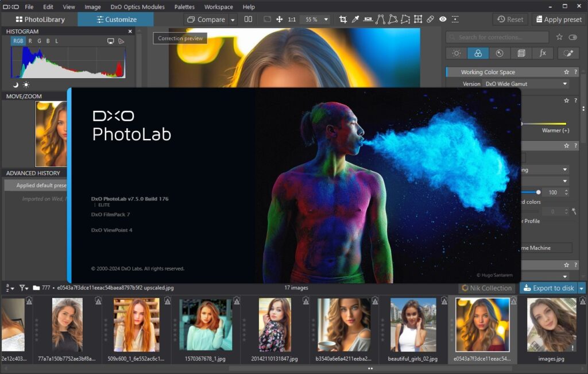
Task: Click the Compare button
Action: pyautogui.click(x=206, y=20)
